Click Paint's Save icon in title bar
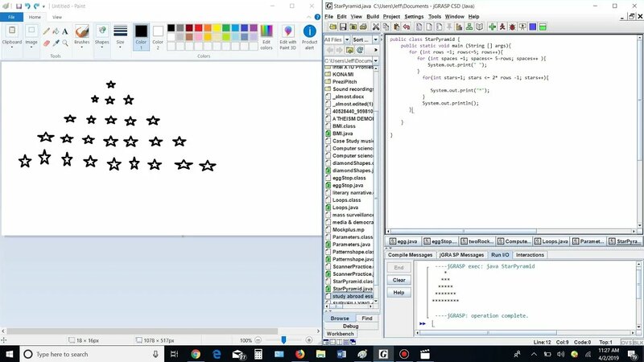Screen dimensions: 644x362 click(x=19, y=6)
